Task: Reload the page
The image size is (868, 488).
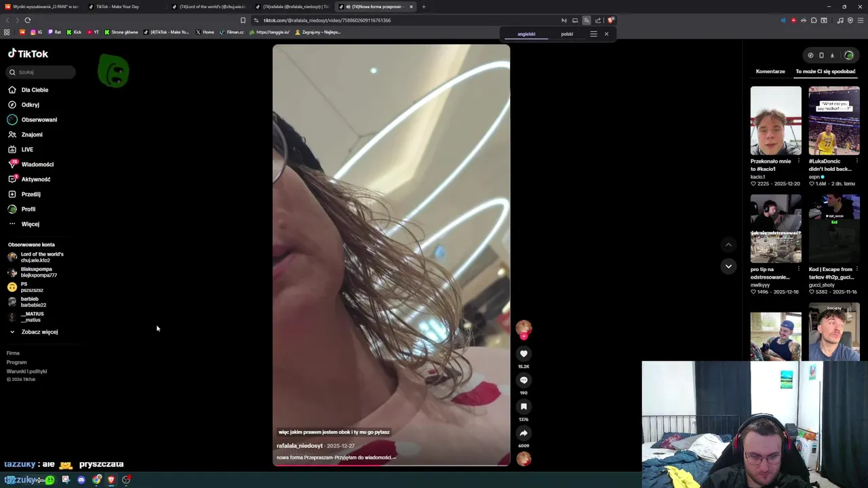Action: pos(28,20)
